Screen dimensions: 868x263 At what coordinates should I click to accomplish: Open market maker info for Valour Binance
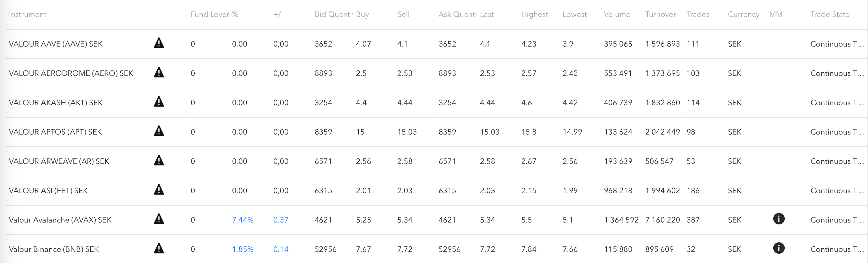tap(779, 249)
